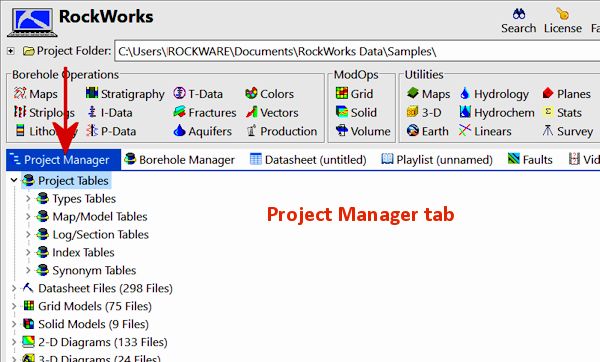The width and height of the screenshot is (600, 362).
Task: Expand Solid Models (9 Files)
Action: pos(14,324)
